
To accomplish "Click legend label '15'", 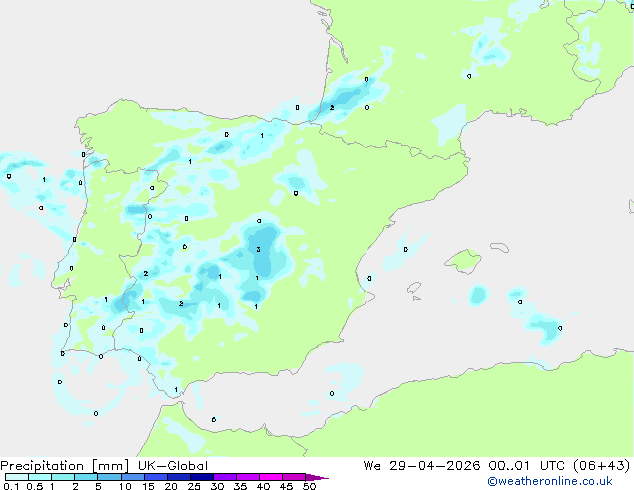I will click(148, 486).
